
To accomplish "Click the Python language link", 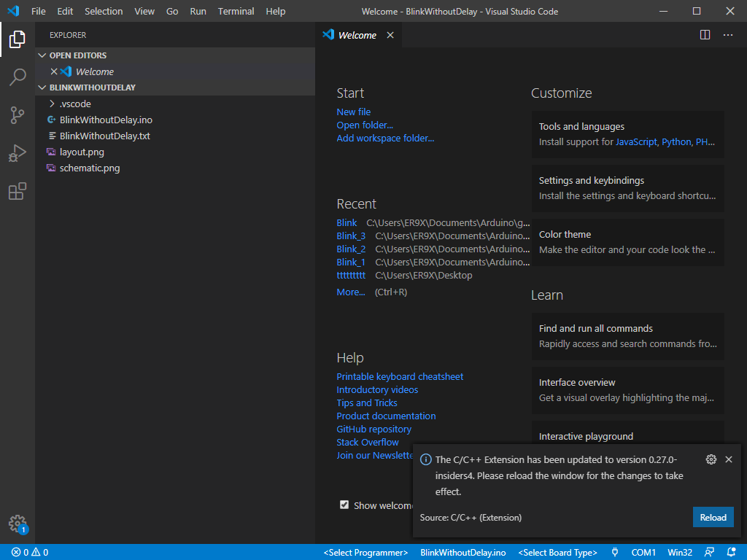I will [x=676, y=142].
